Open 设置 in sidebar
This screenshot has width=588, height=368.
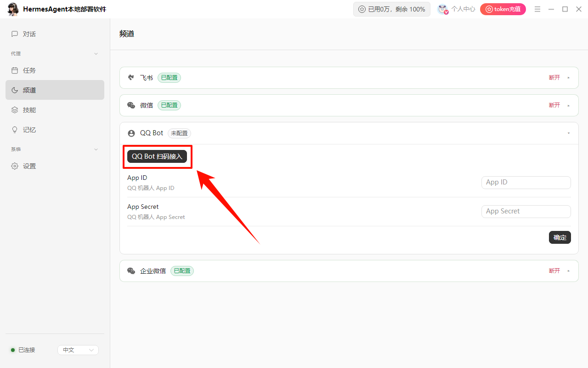(x=55, y=166)
